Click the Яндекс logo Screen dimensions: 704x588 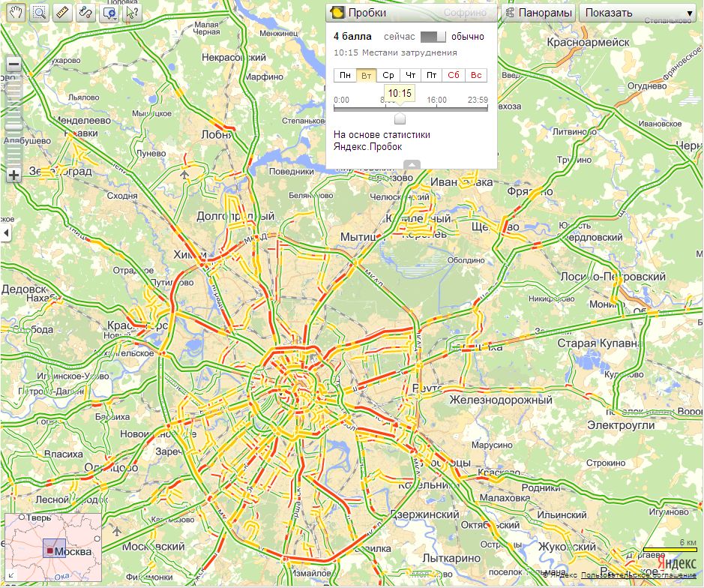click(x=676, y=562)
